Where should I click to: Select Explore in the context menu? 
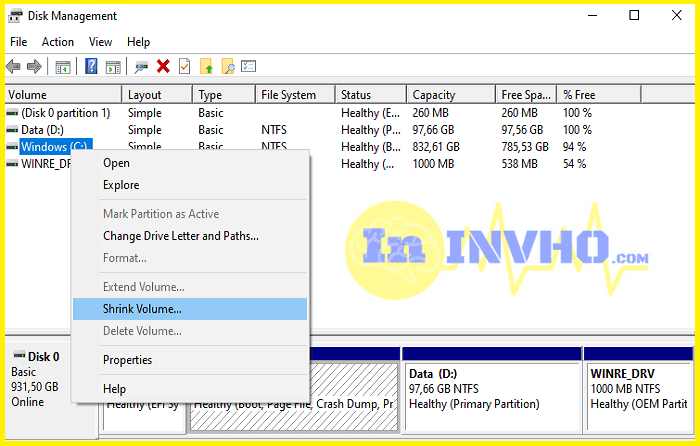click(121, 185)
